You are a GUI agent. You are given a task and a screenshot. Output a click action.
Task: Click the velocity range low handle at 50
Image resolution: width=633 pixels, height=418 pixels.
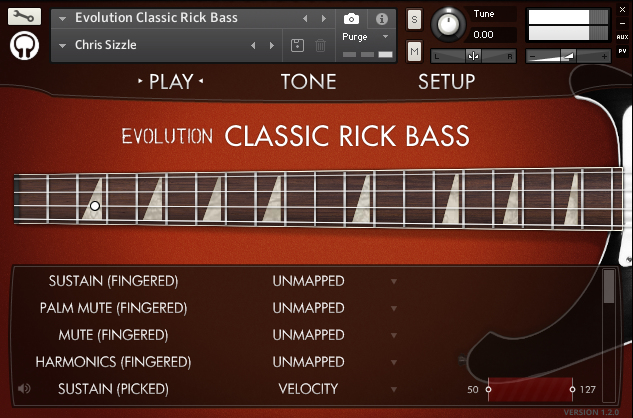tap(488, 389)
